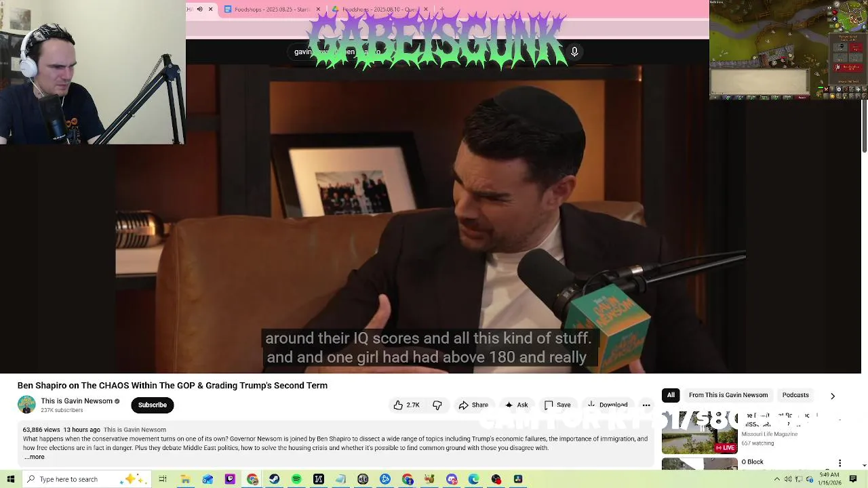Open a new browser tab
The width and height of the screenshot is (868, 488).
pyautogui.click(x=441, y=9)
